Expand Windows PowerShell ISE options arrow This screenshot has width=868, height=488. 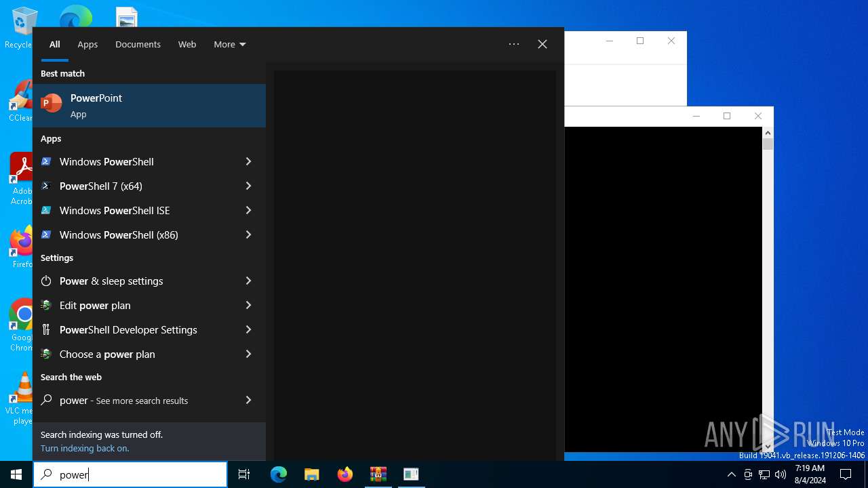coord(248,210)
